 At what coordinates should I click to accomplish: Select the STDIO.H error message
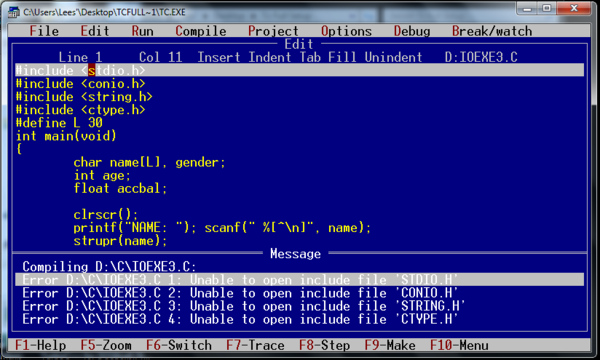point(299,280)
